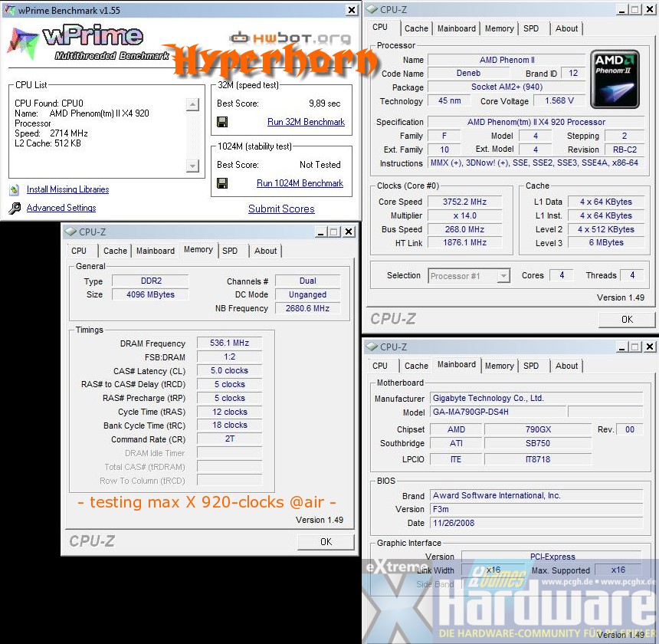Click the floppy icon beside Run 32M Benchmark
Screen dimensions: 659x644
click(222, 122)
